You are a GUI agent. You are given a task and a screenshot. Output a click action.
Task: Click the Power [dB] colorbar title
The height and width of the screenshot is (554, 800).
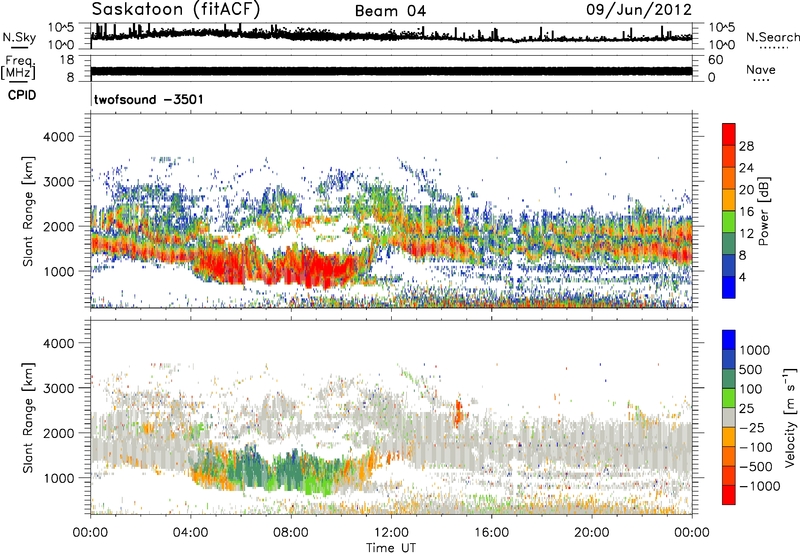click(763, 211)
